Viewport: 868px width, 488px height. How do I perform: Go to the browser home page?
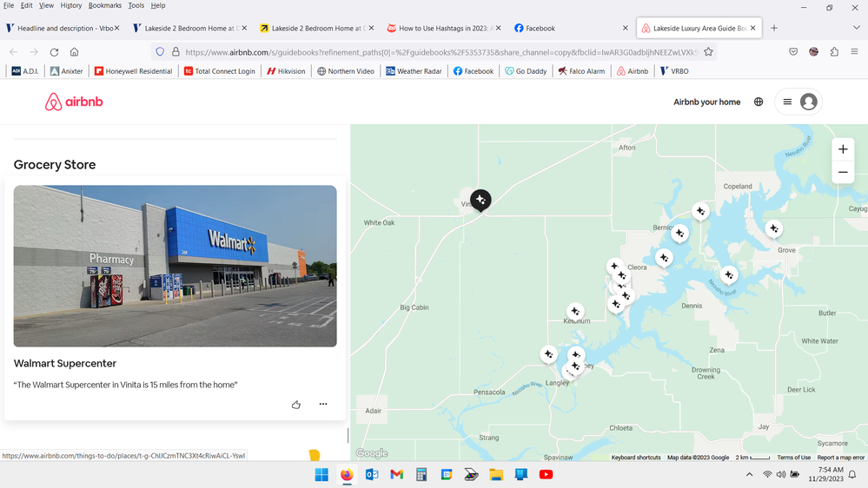(x=75, y=52)
